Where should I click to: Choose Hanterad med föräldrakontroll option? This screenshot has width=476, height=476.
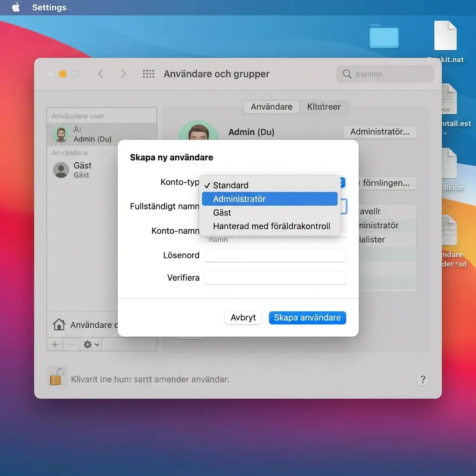[270, 226]
